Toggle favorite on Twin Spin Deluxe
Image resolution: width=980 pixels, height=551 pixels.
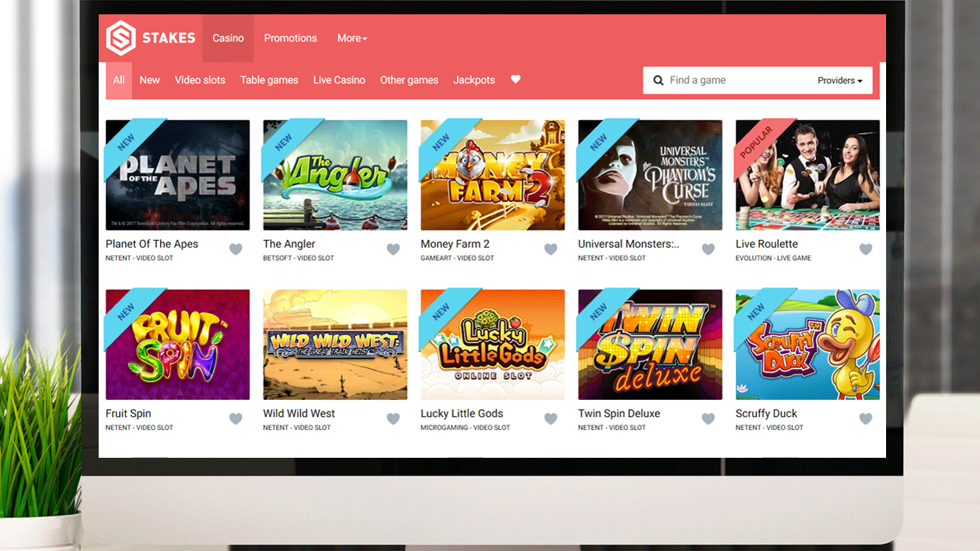tap(708, 418)
